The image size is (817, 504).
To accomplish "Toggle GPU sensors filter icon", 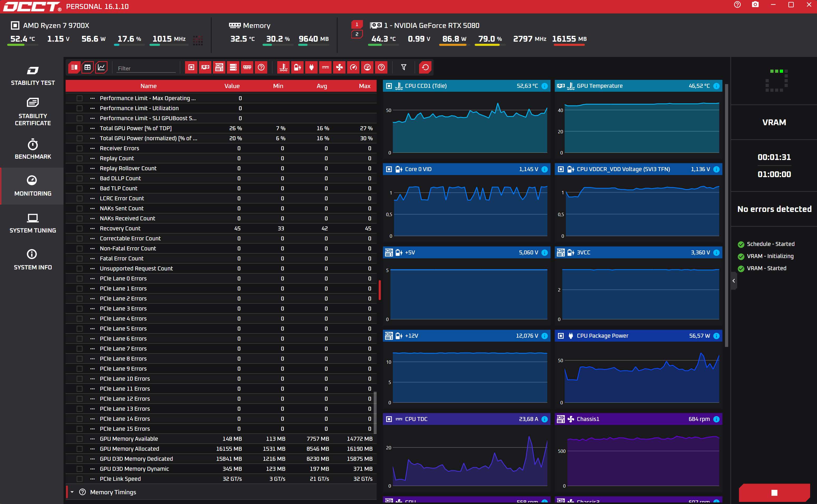I will click(x=205, y=67).
